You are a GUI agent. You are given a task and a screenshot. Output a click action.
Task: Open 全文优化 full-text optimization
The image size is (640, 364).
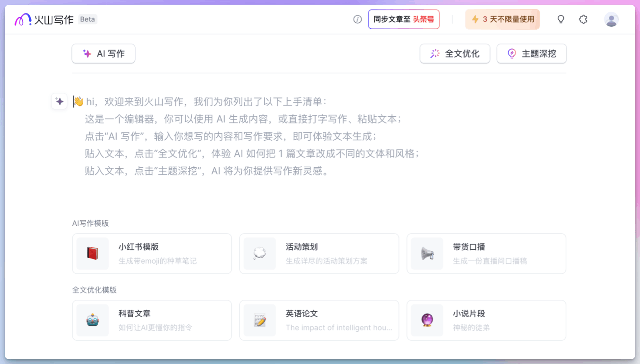(455, 54)
